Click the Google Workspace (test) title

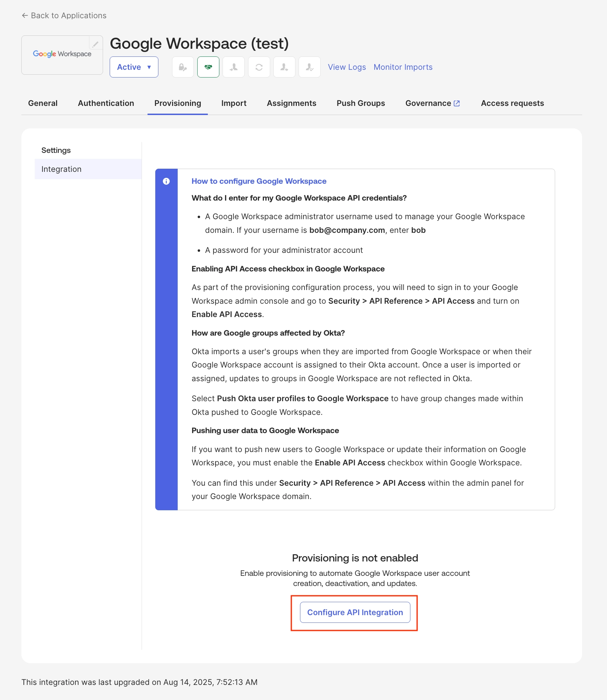[199, 43]
